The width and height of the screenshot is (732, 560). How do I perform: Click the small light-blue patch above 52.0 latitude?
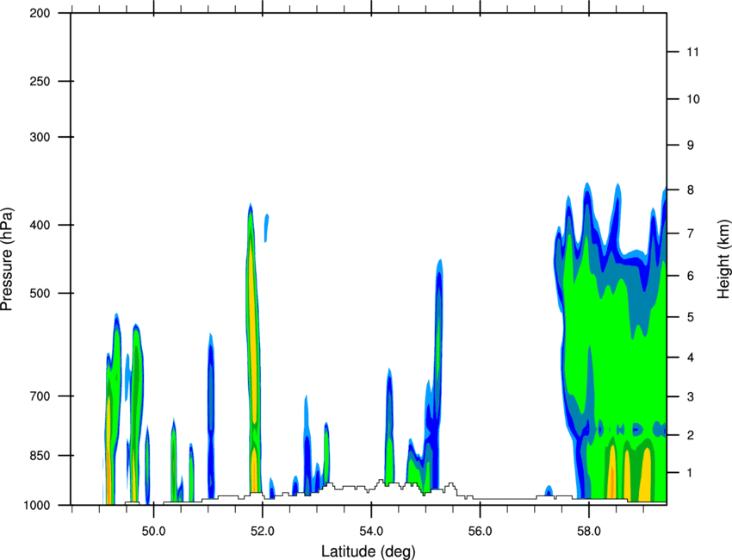[x=266, y=228]
